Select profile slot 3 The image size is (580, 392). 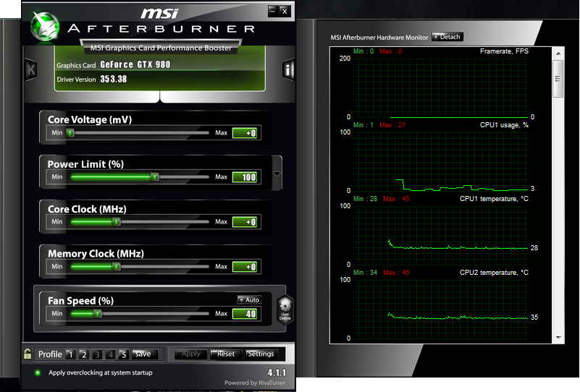pos(97,354)
